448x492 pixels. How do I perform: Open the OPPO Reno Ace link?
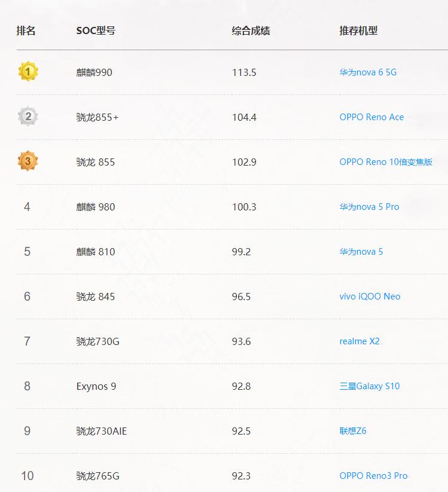371,117
